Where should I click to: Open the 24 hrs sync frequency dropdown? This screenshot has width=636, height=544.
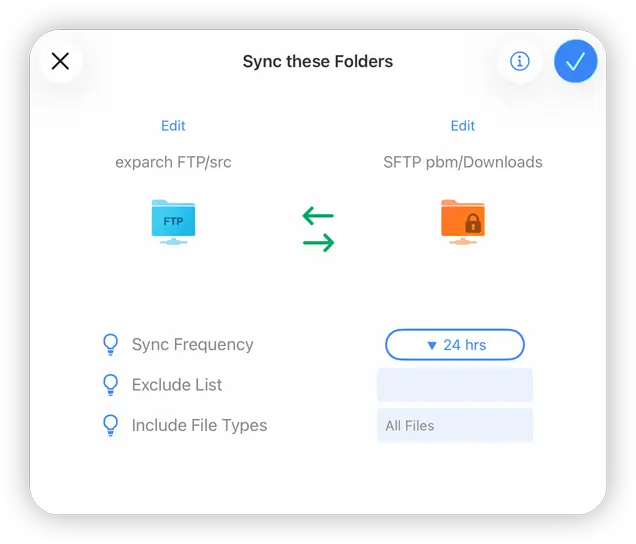pyautogui.click(x=455, y=345)
